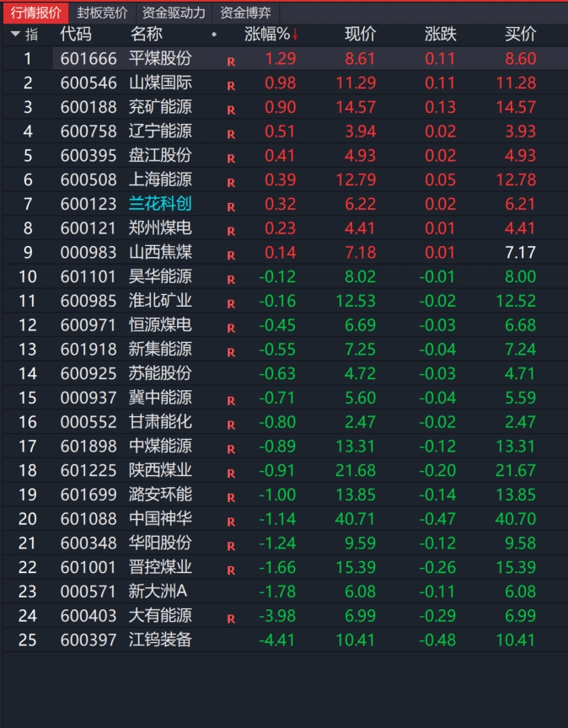Click 上海能源 current price 12.79

pos(356,179)
